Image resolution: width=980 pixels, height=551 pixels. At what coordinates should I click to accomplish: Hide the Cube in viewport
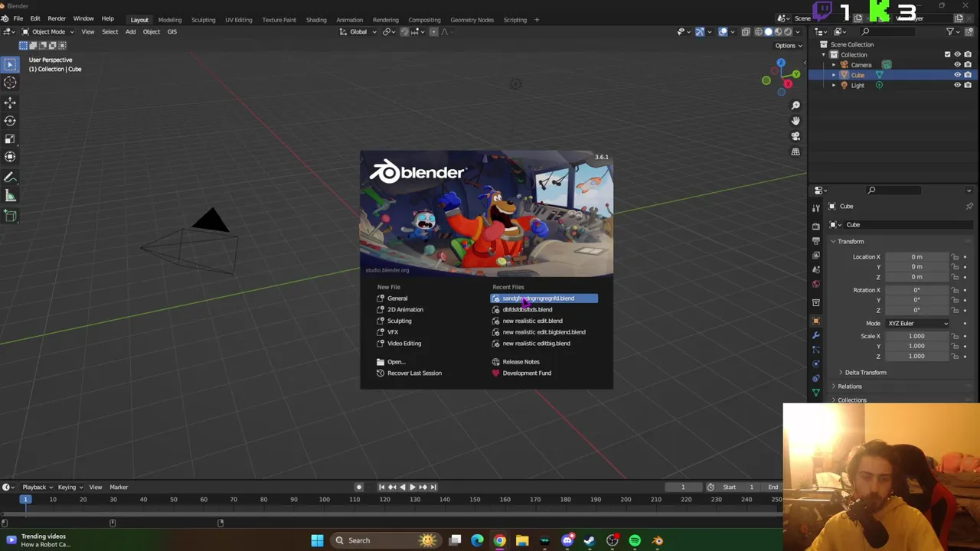(957, 75)
